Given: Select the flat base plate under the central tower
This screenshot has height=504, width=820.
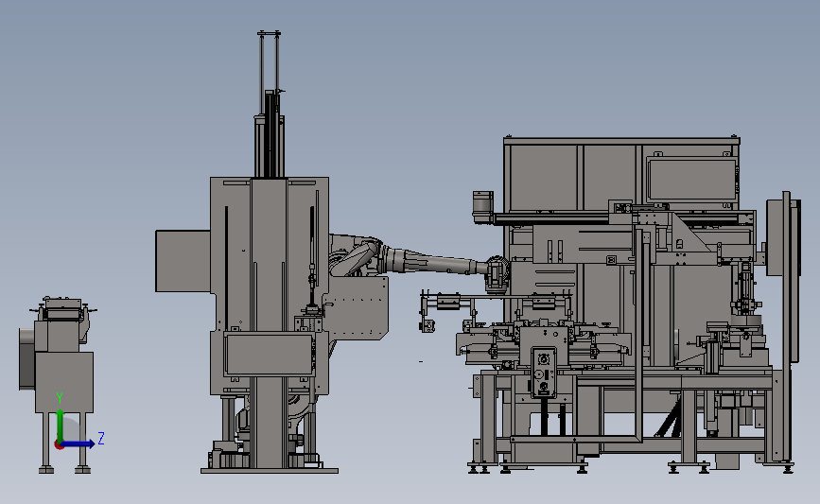Looking at the screenshot, I should (270, 471).
